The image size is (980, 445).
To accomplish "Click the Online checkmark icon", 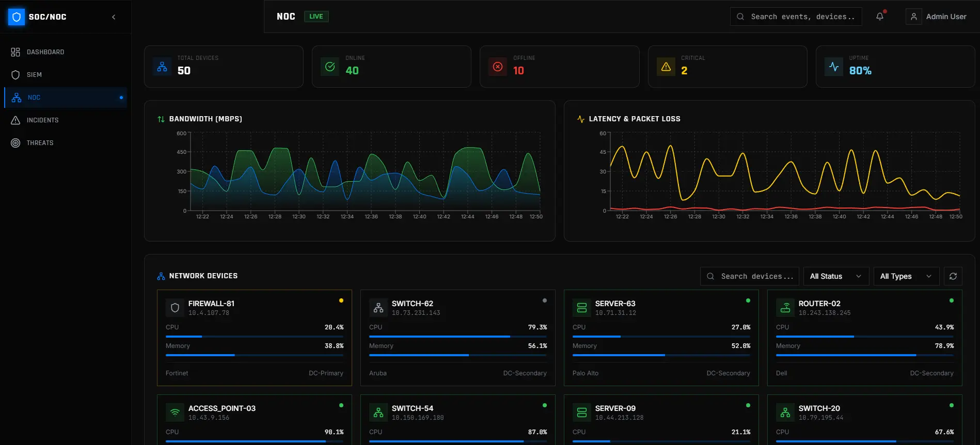I will [x=330, y=67].
